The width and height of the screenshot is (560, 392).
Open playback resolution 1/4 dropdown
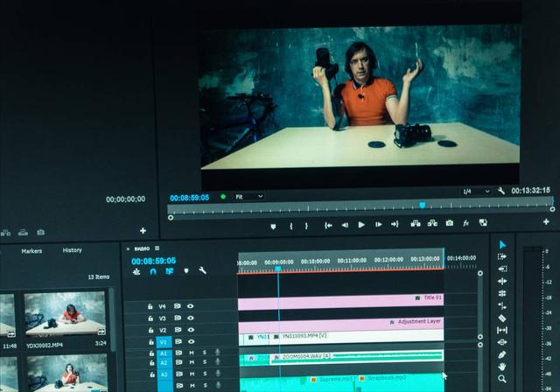475,191
